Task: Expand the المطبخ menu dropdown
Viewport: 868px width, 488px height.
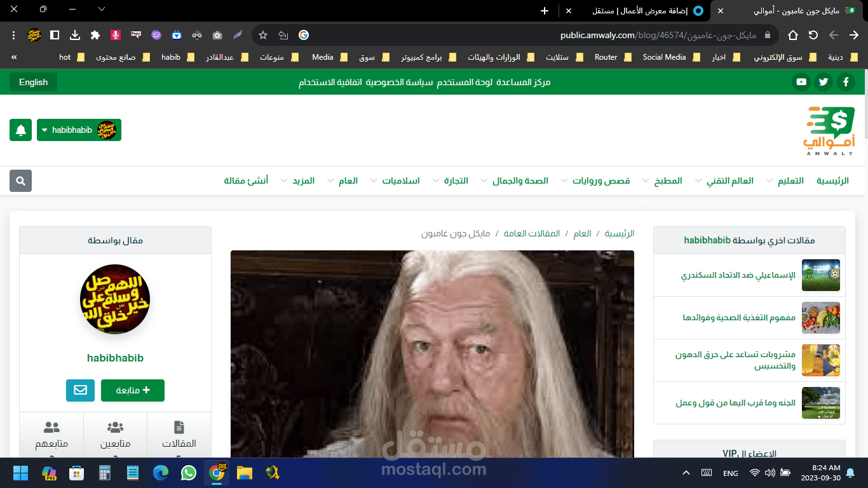Action: [x=647, y=181]
